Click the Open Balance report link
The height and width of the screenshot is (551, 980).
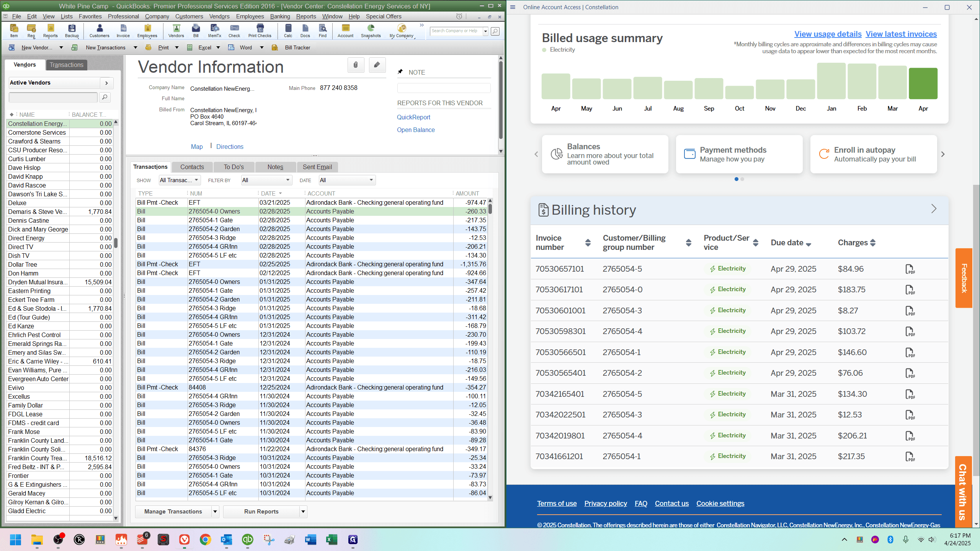(x=416, y=130)
